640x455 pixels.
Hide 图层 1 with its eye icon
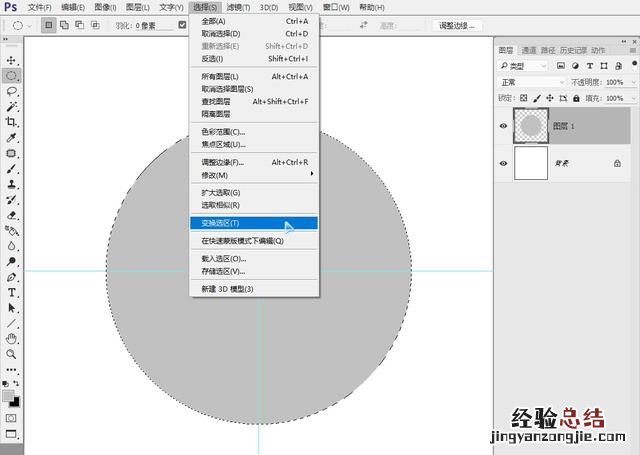pyautogui.click(x=503, y=126)
